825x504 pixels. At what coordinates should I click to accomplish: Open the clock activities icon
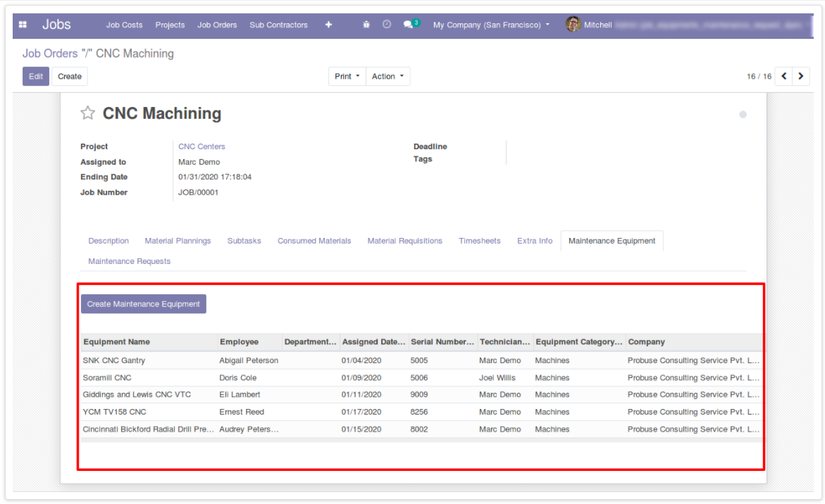coord(387,25)
